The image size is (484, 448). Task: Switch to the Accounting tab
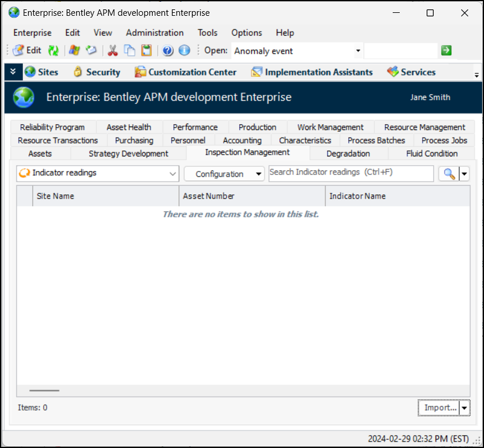pyautogui.click(x=242, y=141)
